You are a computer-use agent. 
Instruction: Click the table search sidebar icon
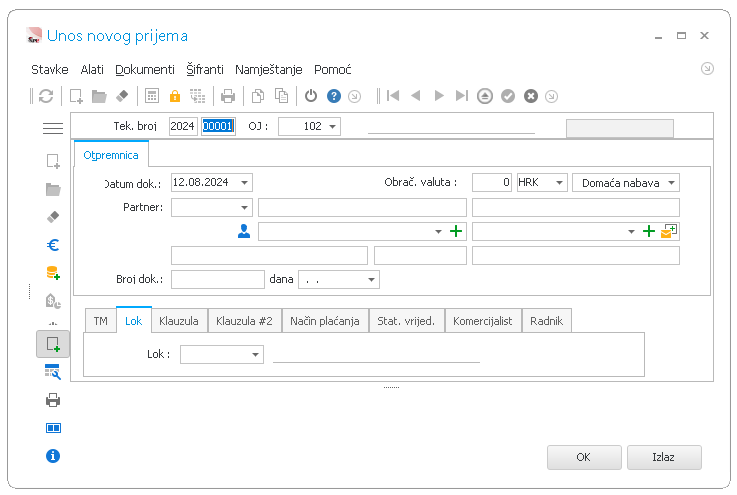53,372
